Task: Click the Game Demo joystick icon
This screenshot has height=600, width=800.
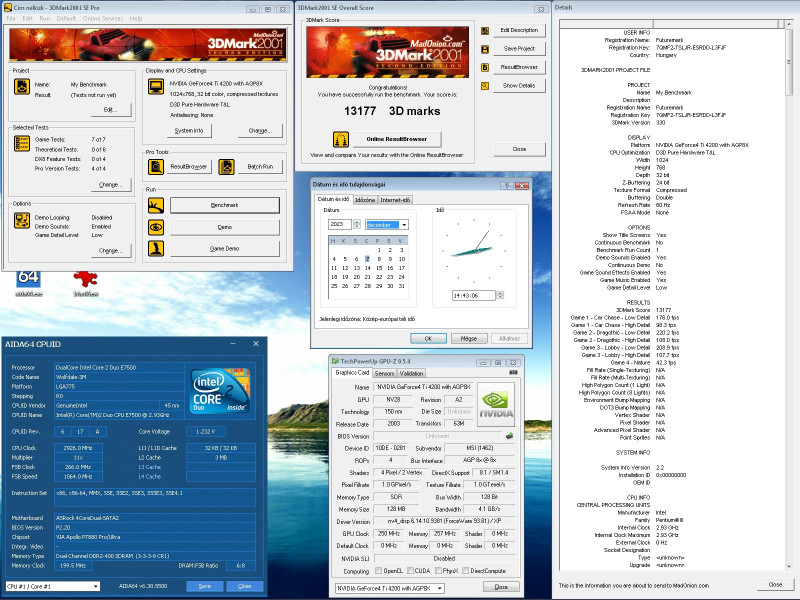Action: pyautogui.click(x=156, y=248)
